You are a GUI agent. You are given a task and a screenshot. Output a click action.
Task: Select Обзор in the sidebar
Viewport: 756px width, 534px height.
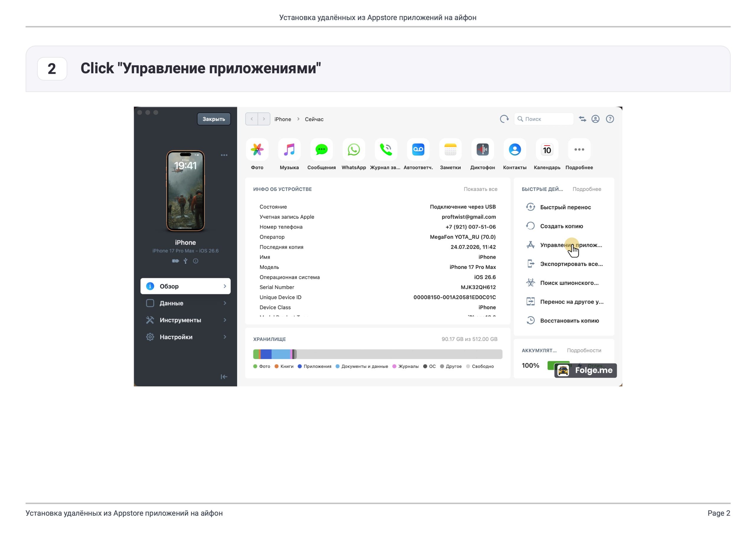point(185,286)
